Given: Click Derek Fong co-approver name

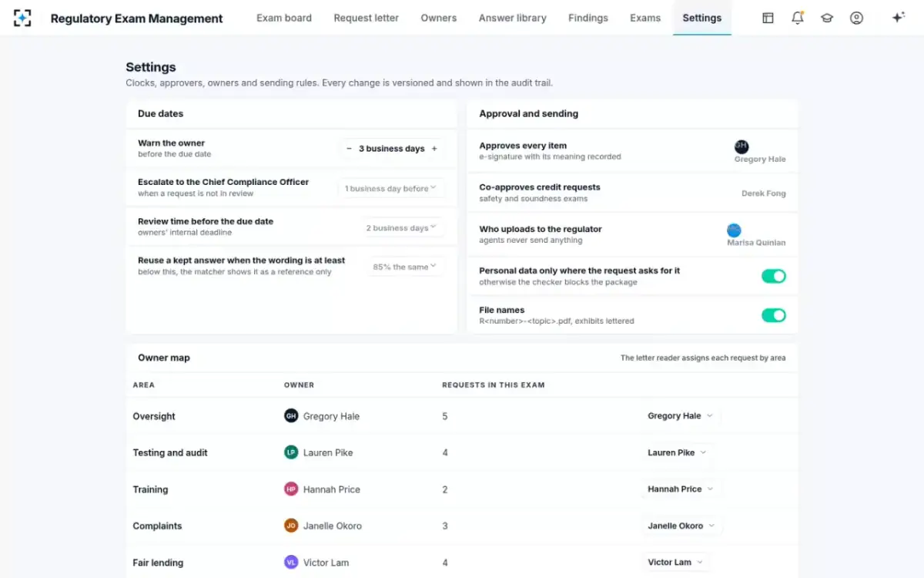Looking at the screenshot, I should [x=764, y=193].
